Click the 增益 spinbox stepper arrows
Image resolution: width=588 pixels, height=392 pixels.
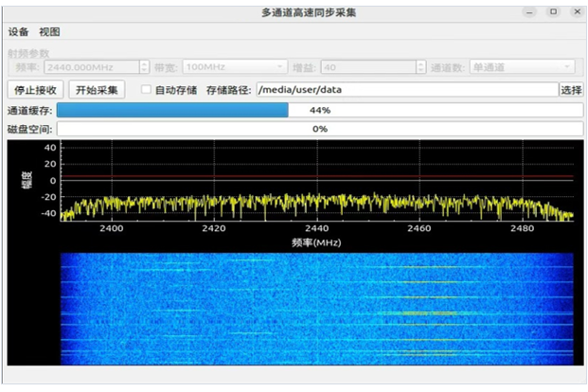coord(419,67)
